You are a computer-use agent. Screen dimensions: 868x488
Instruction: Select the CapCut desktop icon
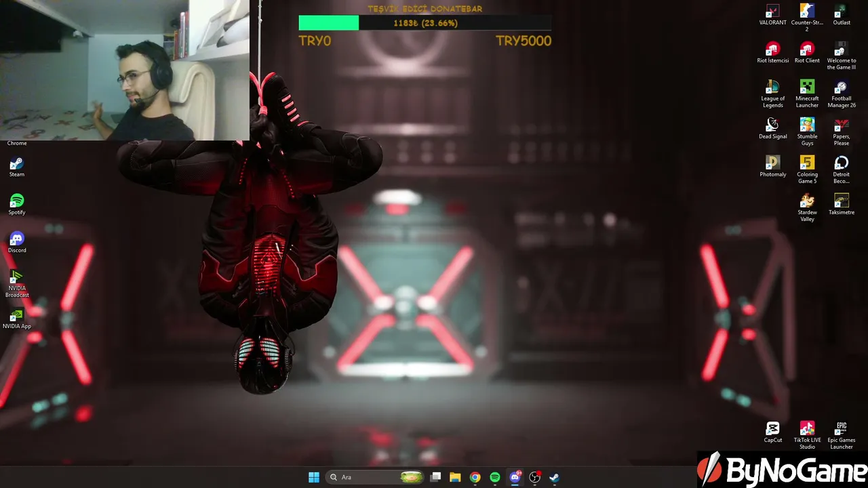pyautogui.click(x=772, y=432)
